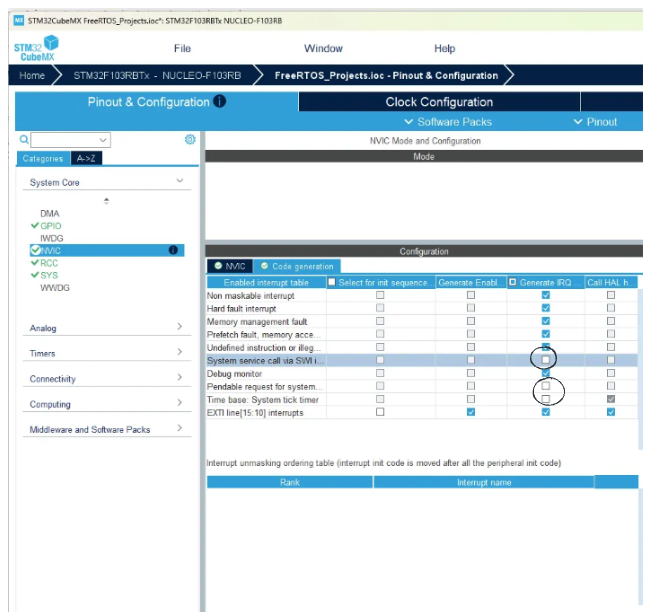
Task: Click the check icon on Code generation tab
Action: (264, 266)
